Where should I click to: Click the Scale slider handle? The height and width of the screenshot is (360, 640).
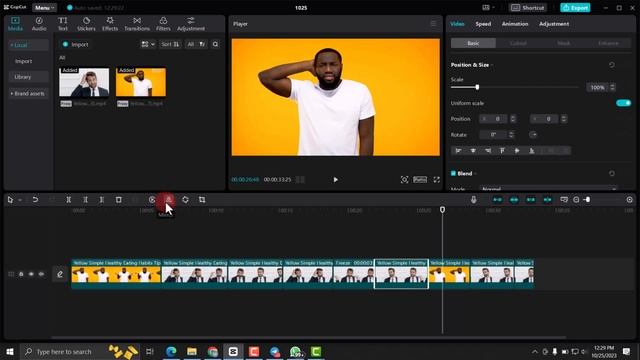[477, 87]
